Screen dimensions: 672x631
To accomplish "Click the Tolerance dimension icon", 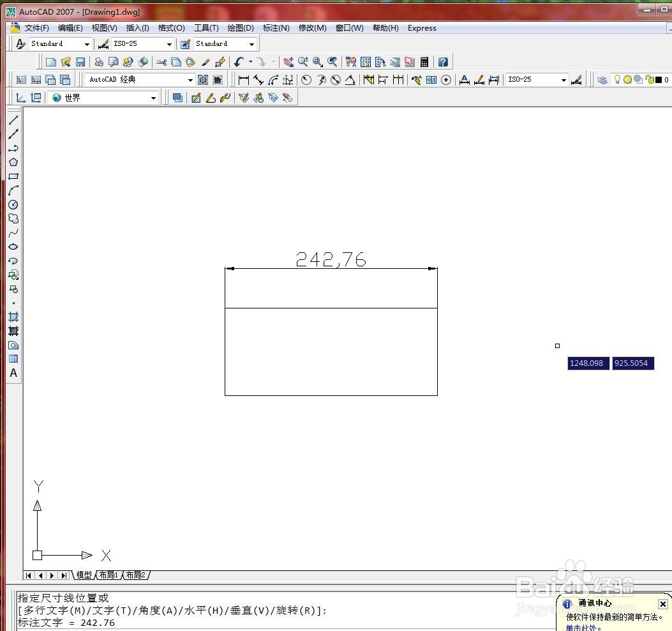I will pyautogui.click(x=431, y=80).
